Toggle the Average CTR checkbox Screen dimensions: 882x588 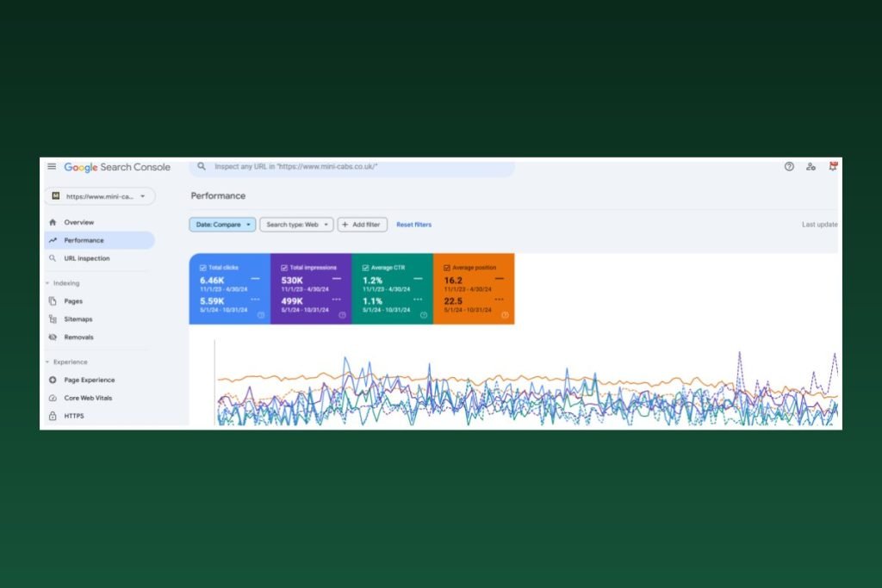coord(365,268)
